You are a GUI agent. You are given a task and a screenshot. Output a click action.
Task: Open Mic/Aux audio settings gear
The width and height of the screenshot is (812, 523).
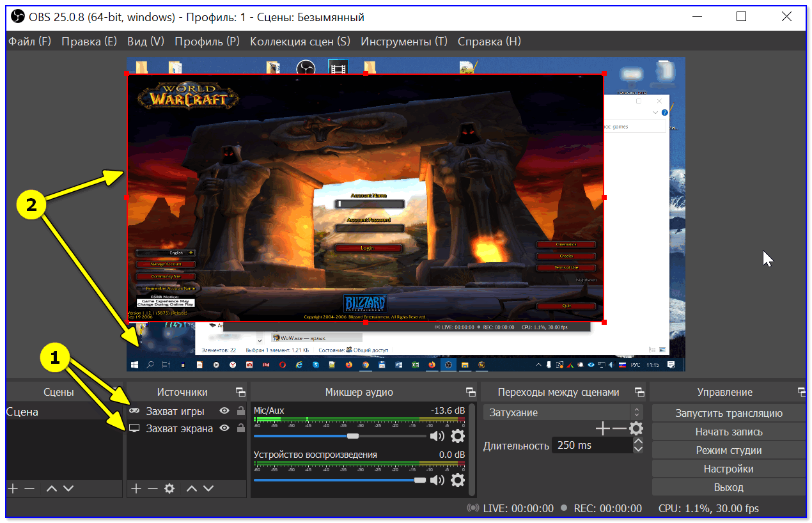pos(458,436)
